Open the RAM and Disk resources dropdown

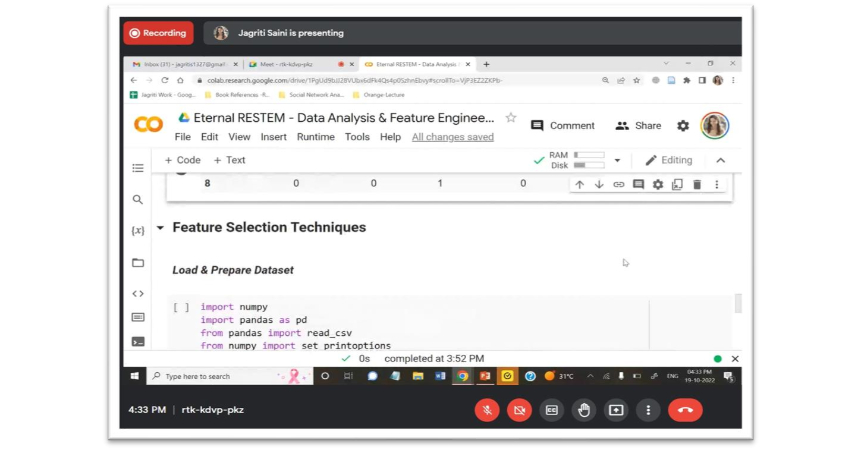coord(617,160)
